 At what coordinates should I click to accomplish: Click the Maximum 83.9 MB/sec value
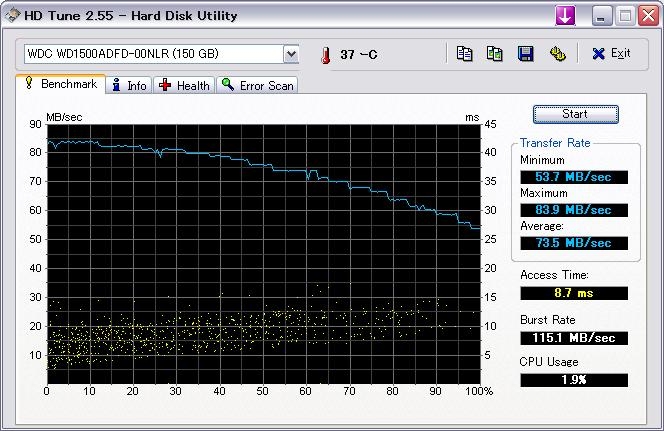click(x=574, y=210)
